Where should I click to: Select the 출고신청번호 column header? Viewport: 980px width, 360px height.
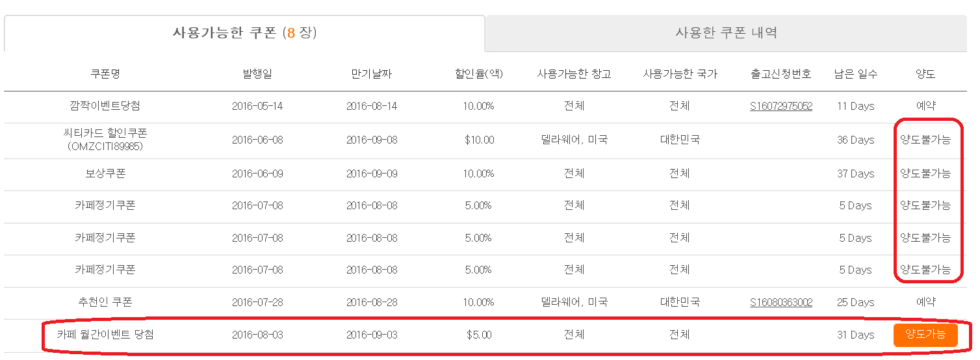[780, 74]
